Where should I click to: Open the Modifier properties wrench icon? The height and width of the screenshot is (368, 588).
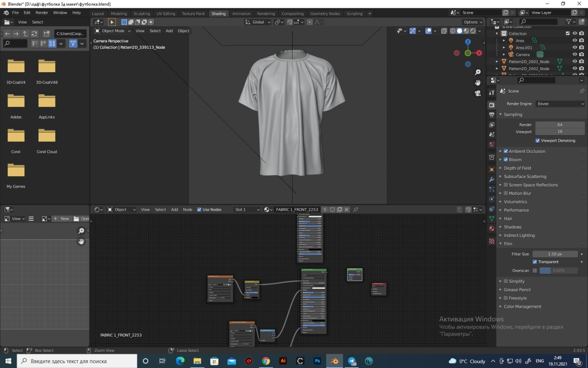(x=492, y=179)
